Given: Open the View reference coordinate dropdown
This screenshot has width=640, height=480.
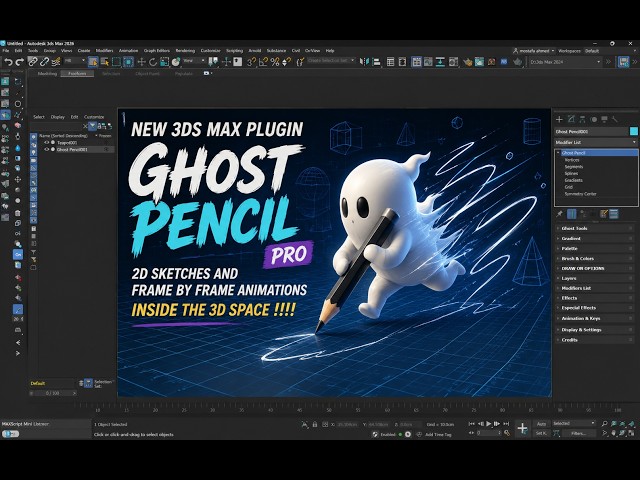Looking at the screenshot, I should click(x=193, y=60).
